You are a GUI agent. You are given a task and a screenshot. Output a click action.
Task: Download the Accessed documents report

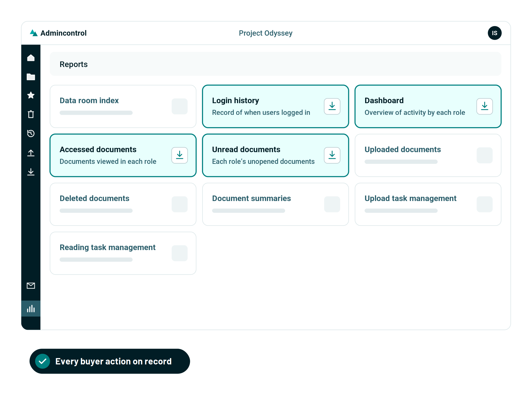click(180, 155)
